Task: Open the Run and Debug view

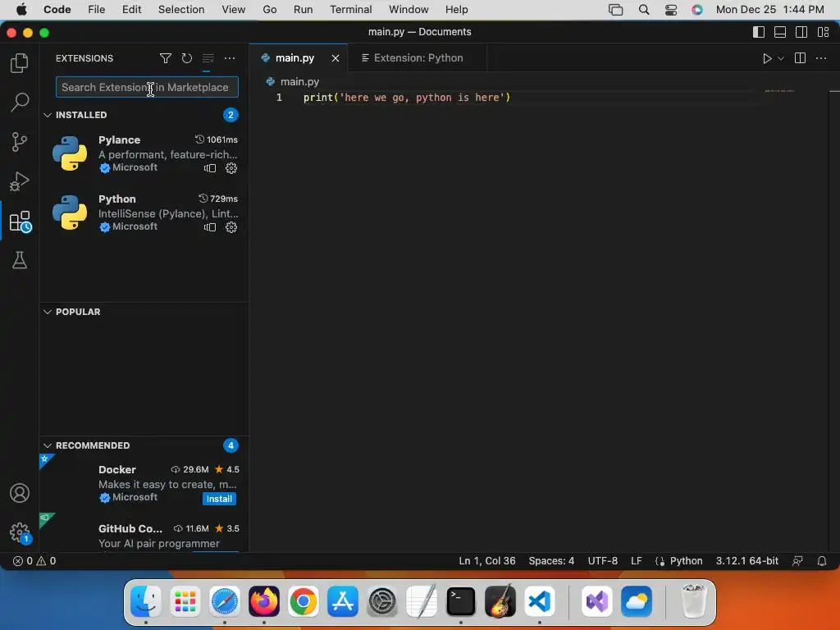Action: pos(20,181)
